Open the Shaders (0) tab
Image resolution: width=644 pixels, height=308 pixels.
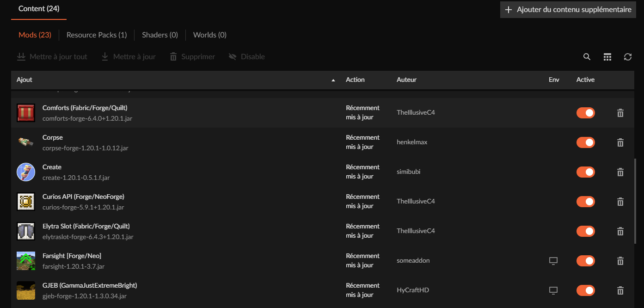160,35
